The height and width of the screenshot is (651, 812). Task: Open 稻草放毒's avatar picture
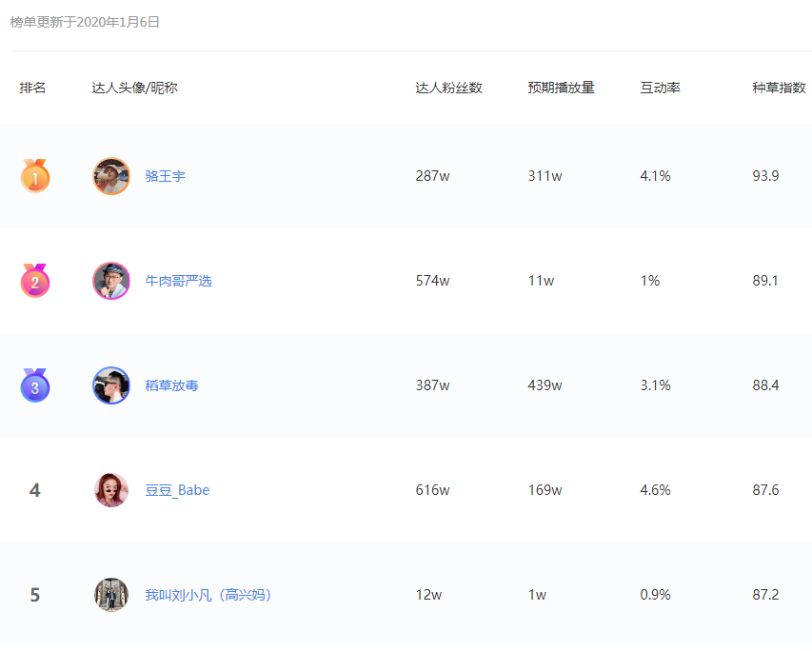[x=111, y=385]
